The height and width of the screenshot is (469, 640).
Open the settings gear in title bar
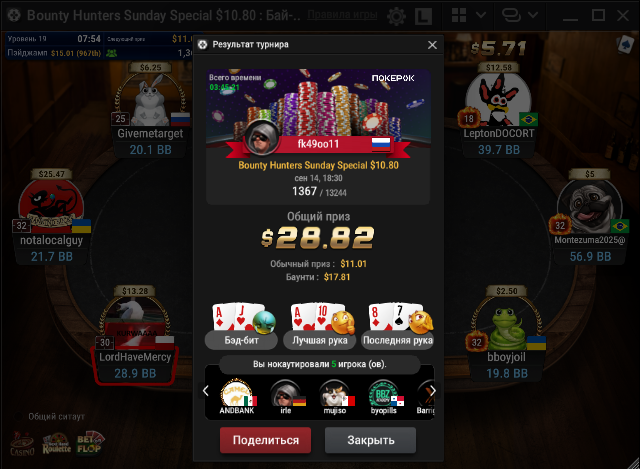[396, 16]
